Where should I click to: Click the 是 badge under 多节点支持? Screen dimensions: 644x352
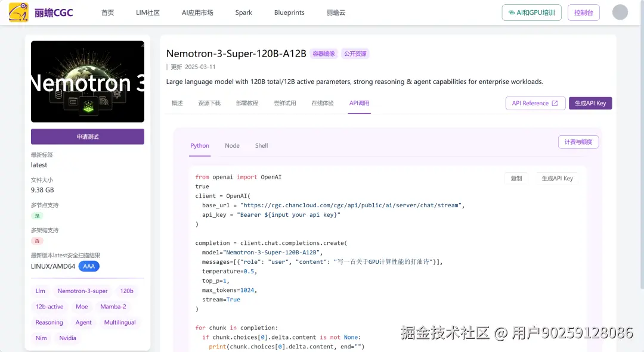(x=37, y=216)
